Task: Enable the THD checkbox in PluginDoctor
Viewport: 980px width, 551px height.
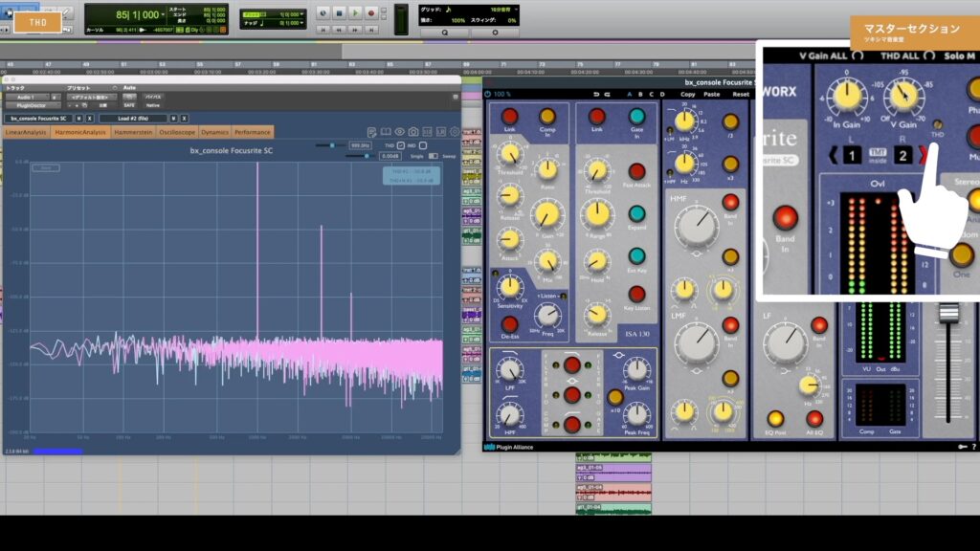Action: pos(401,145)
